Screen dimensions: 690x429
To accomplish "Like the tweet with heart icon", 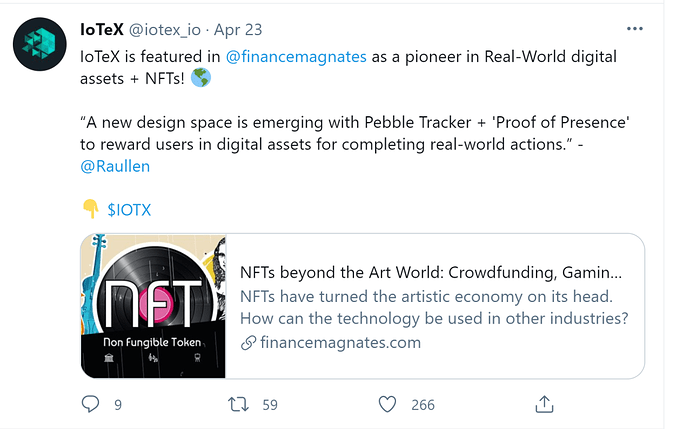I will pyautogui.click(x=387, y=404).
